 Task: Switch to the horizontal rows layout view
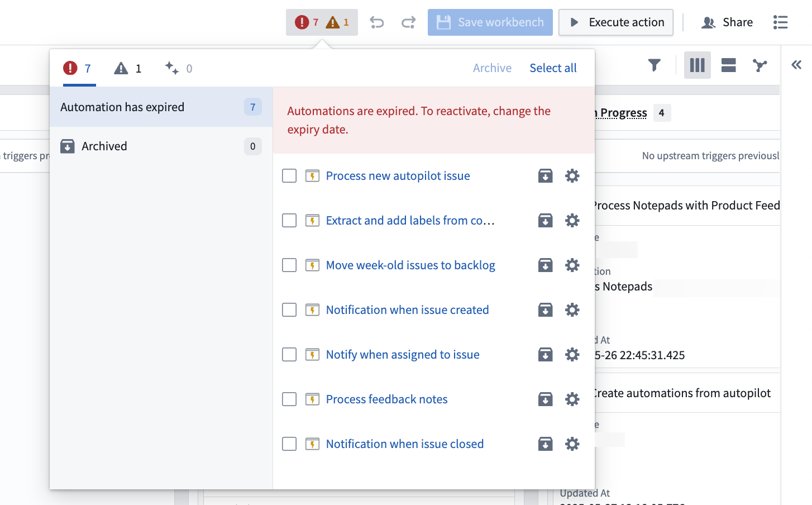pyautogui.click(x=728, y=65)
